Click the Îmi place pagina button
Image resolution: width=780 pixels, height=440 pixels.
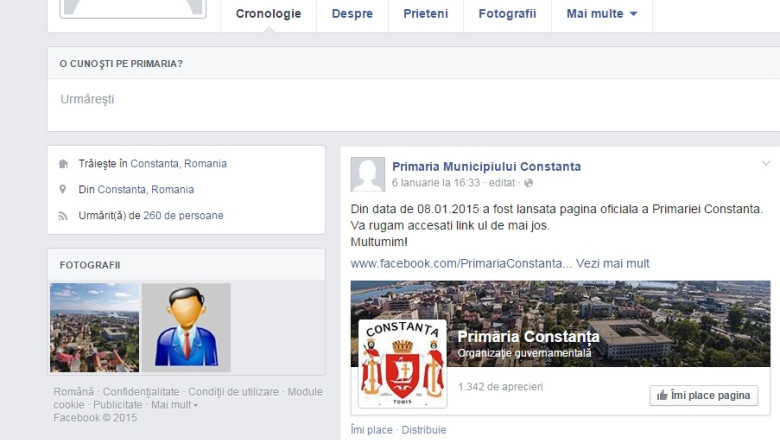pos(703,396)
